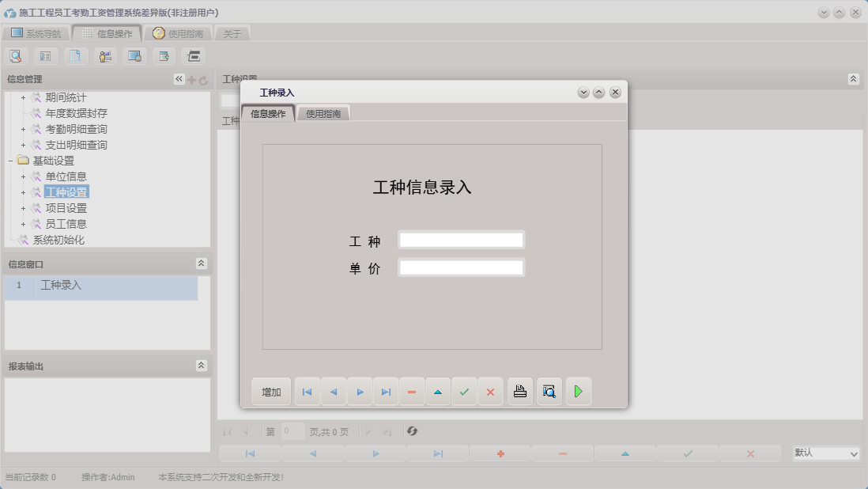
Task: Go to last record in dialog
Action: (386, 392)
